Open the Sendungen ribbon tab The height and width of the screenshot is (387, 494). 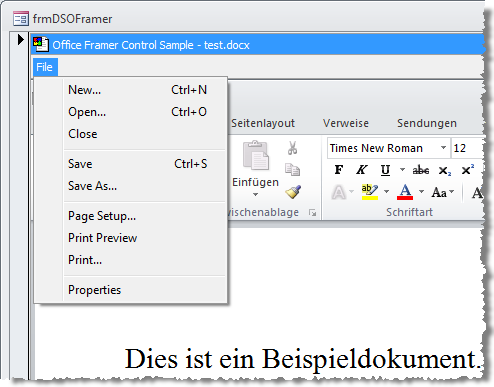(427, 123)
